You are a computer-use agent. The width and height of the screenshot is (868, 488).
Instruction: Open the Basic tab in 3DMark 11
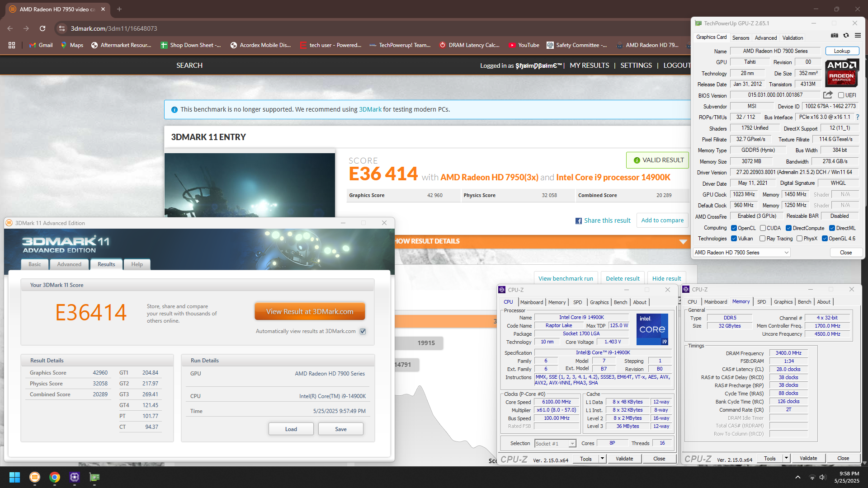point(35,264)
